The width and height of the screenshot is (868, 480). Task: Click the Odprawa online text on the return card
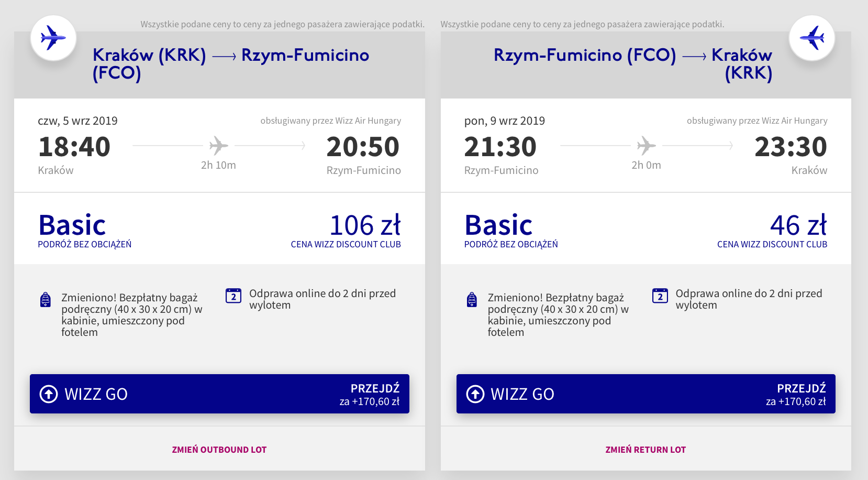pos(749,299)
